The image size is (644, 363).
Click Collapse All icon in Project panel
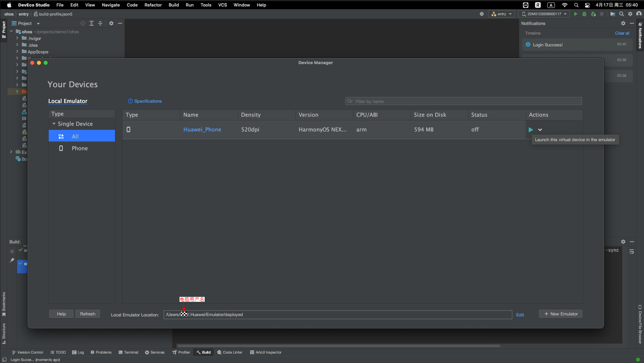(100, 24)
